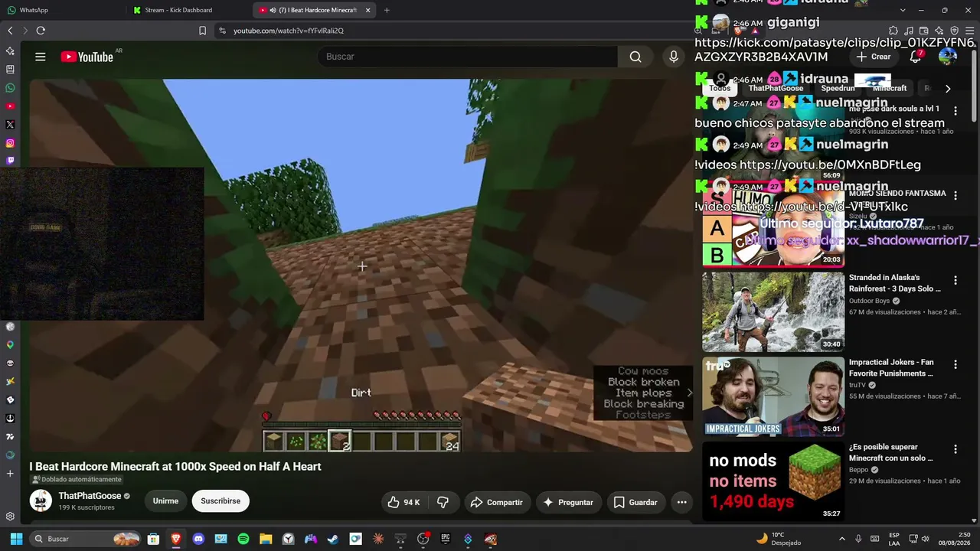Mute the YouTube tab audio icon
This screenshot has height=551, width=980.
pyautogui.click(x=273, y=10)
